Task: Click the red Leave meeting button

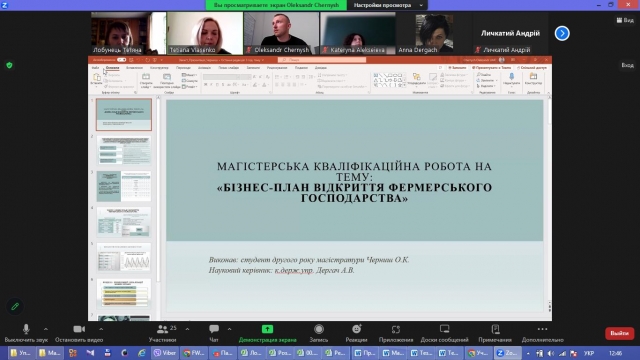Action: 619,333
